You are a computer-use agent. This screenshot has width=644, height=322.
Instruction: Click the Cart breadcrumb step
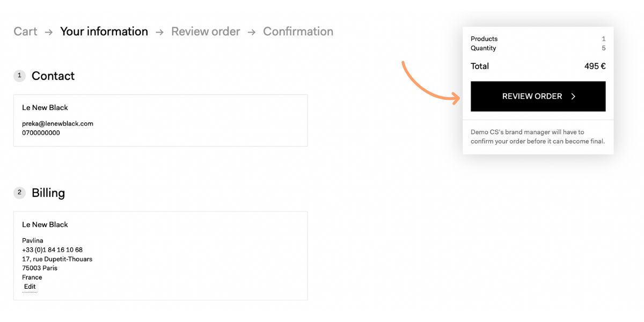25,32
